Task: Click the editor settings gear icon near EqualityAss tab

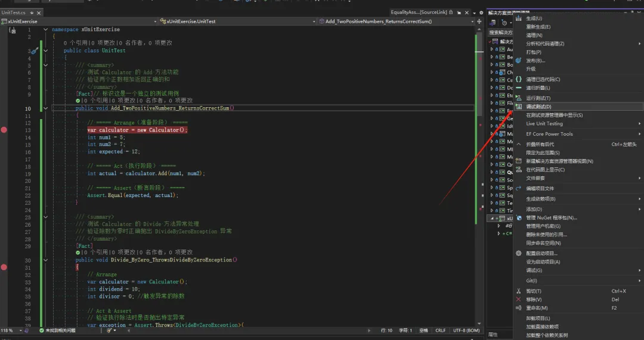Action: coord(481,13)
